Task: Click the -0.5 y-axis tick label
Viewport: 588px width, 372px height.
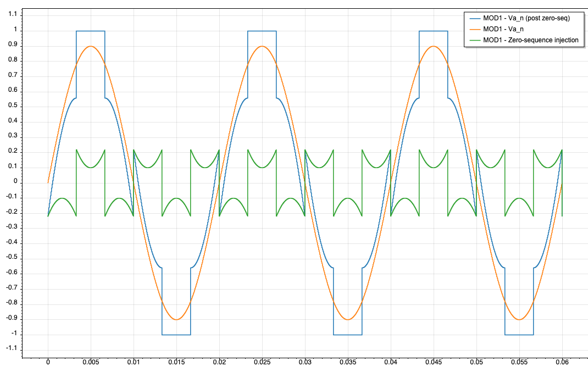Action: tap(10, 258)
